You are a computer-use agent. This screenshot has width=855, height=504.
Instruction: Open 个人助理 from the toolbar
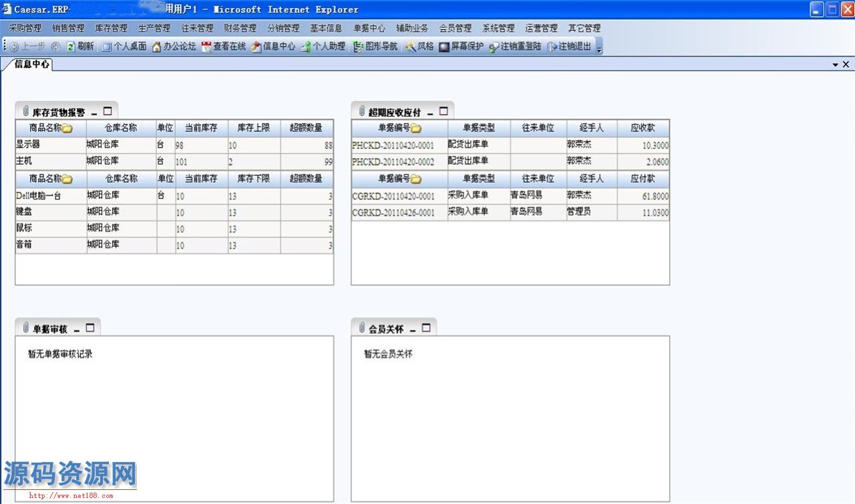coord(323,47)
